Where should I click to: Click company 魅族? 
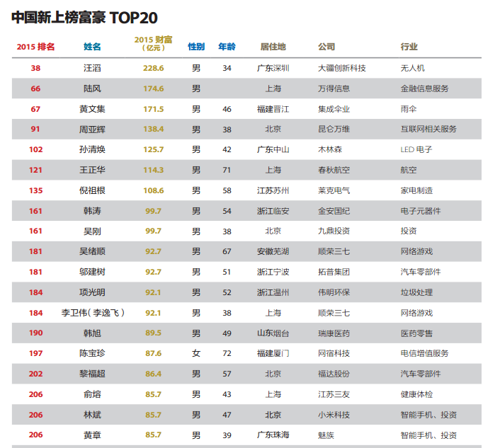(x=326, y=435)
